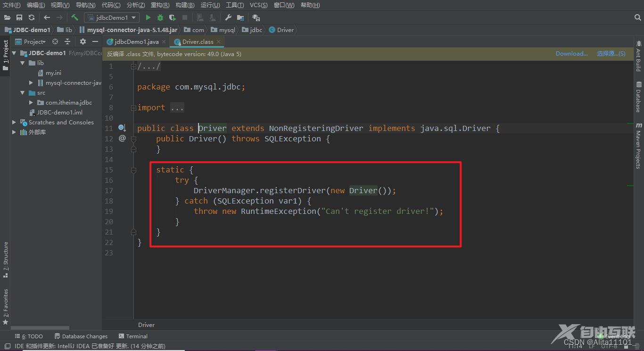Image resolution: width=644 pixels, height=351 pixels.
Task: Click the Open folder toolbar icon
Action: point(7,17)
